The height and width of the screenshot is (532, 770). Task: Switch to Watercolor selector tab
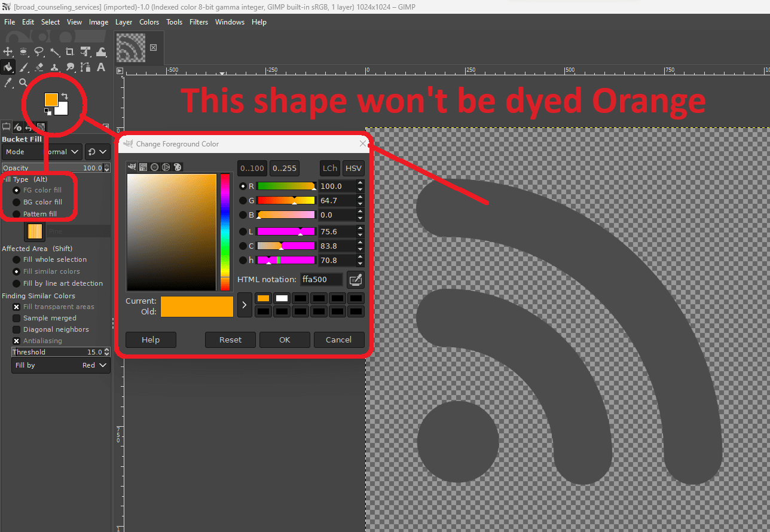click(x=155, y=167)
